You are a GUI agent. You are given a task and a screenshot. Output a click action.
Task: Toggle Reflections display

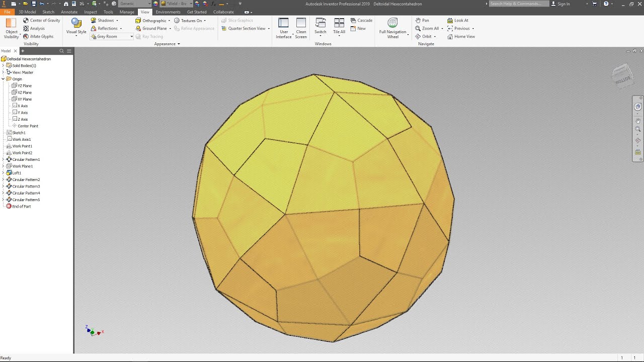[104, 29]
